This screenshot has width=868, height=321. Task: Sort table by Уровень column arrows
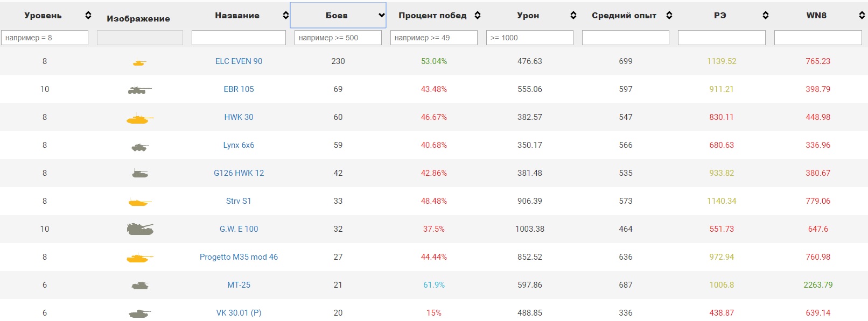[x=88, y=15]
